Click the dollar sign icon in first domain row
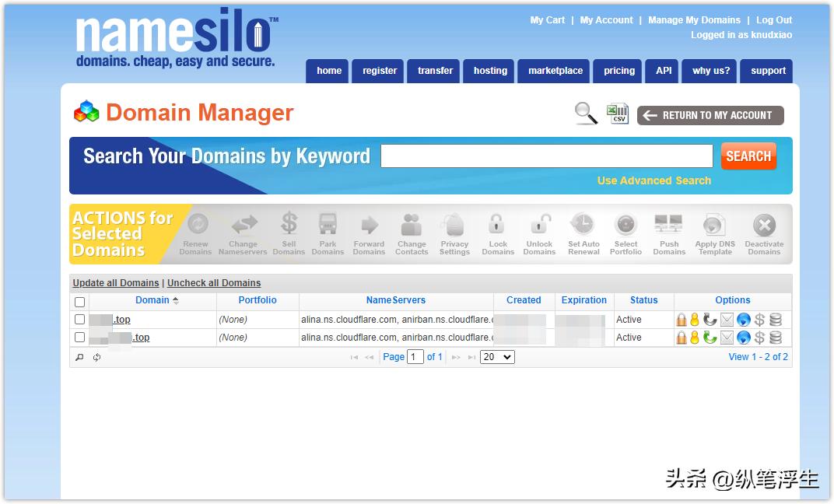This screenshot has width=834, height=504. point(759,320)
